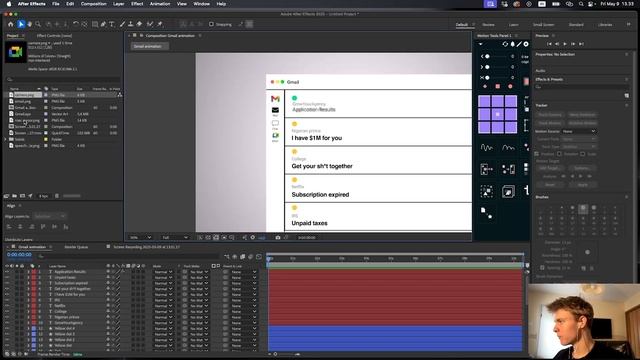Screen dimensions: 640x360
Task: Click the ring icon atop Motion Tools
Action: 526,44
